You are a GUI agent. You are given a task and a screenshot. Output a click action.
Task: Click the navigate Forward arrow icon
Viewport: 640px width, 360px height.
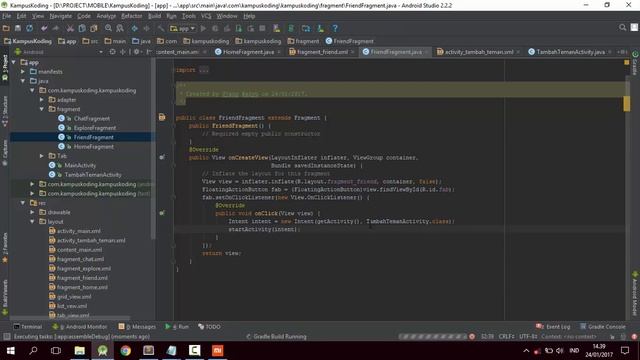click(146, 28)
